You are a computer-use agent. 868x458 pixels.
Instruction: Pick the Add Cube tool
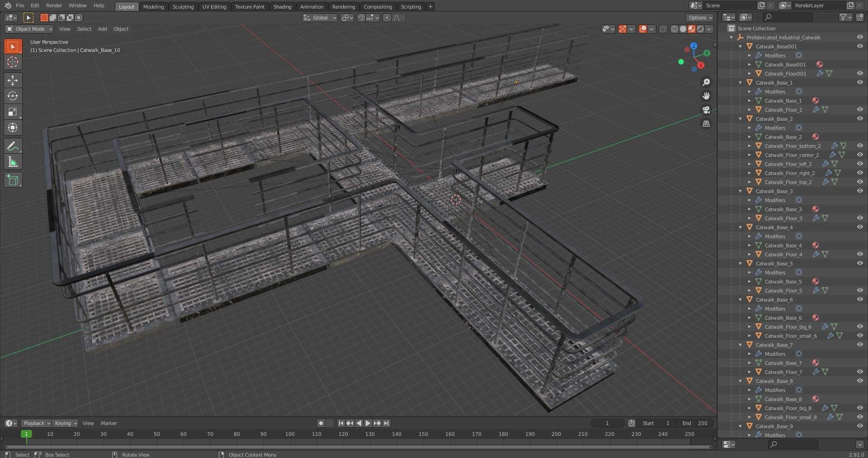point(13,180)
